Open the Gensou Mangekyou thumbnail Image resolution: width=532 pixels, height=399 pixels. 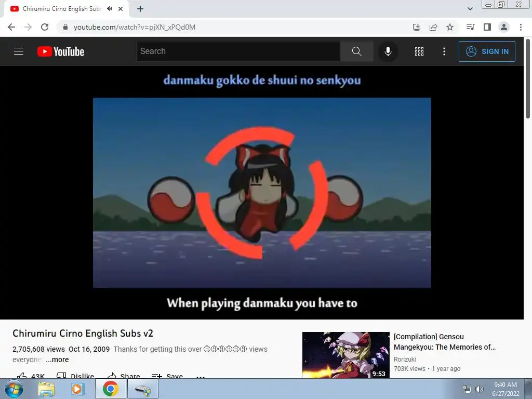point(345,355)
